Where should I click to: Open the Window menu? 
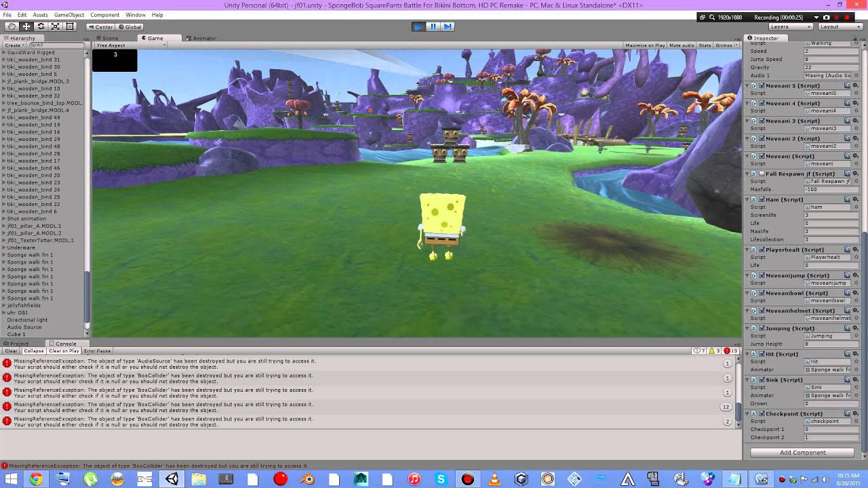click(x=136, y=14)
